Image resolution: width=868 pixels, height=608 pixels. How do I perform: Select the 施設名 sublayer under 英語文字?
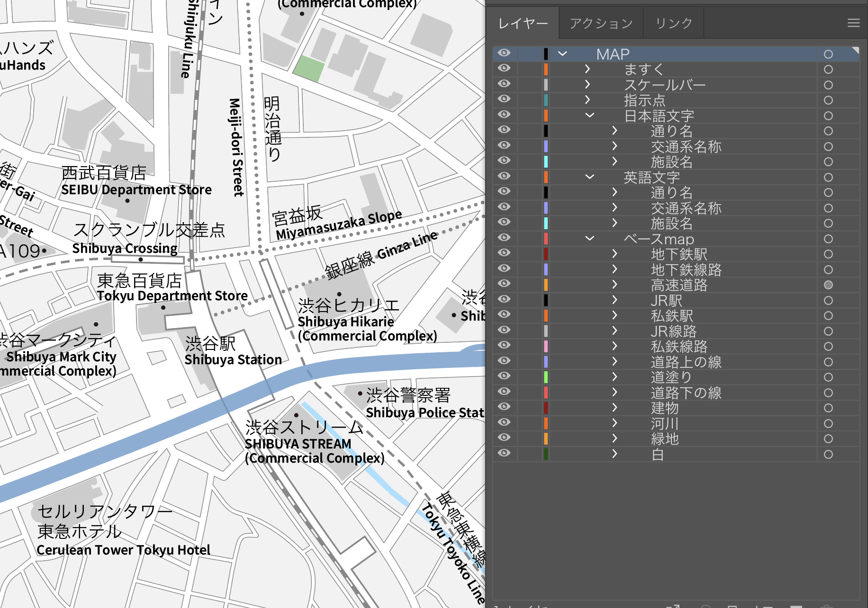(x=676, y=223)
